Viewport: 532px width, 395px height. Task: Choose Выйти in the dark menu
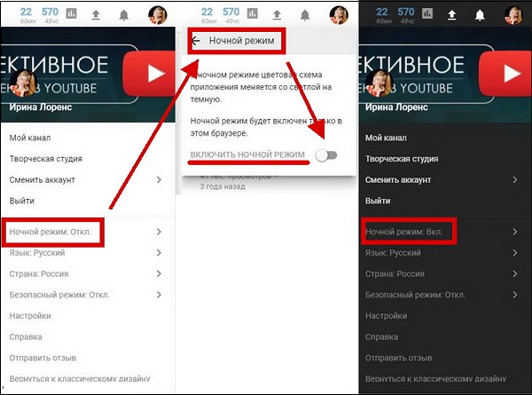(x=378, y=201)
